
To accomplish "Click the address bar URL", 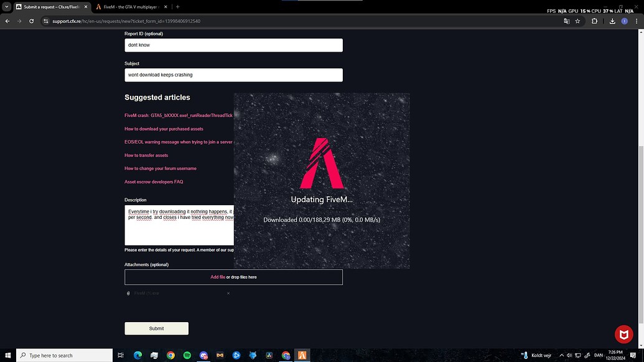I will coord(126,21).
